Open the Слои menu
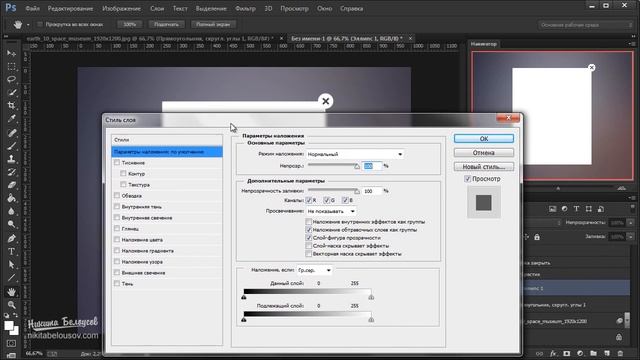 (x=157, y=9)
